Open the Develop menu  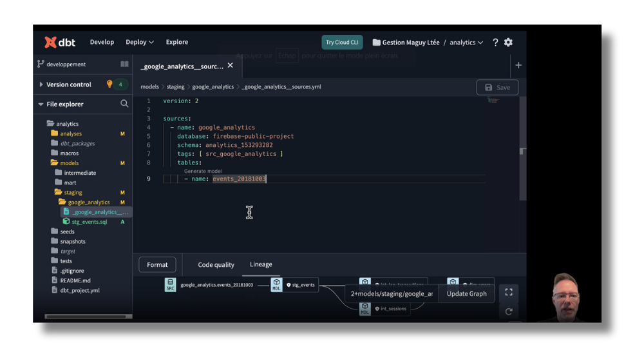pyautogui.click(x=102, y=42)
